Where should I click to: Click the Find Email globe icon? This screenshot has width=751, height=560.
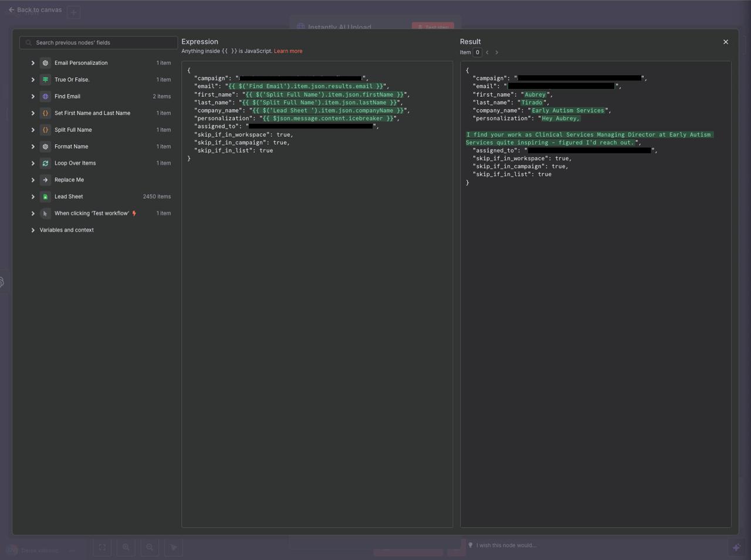pyautogui.click(x=45, y=96)
